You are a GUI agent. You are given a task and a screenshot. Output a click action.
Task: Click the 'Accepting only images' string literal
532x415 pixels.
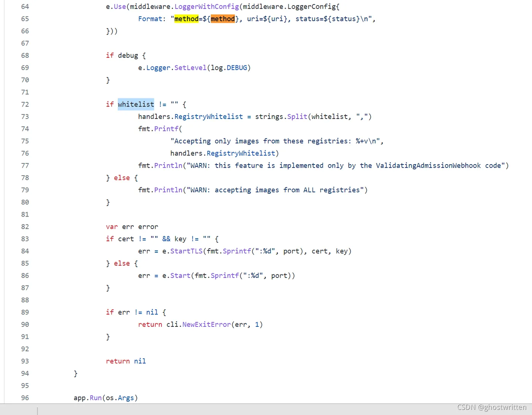(275, 141)
